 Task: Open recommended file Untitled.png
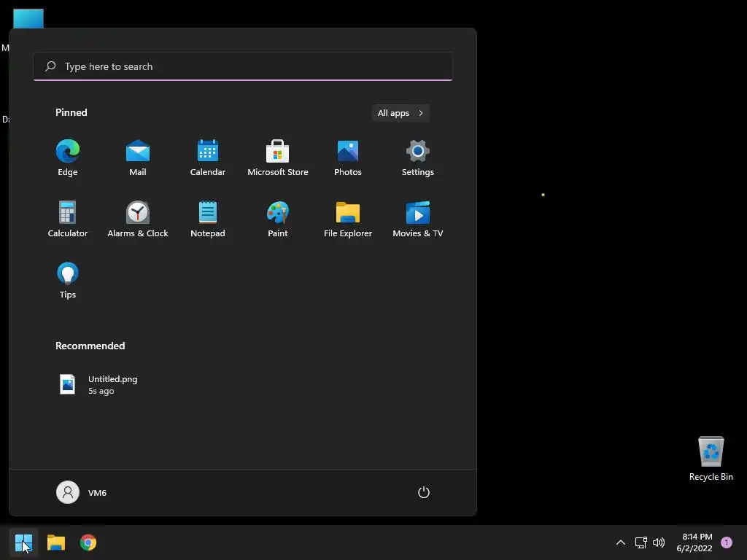coord(98,385)
